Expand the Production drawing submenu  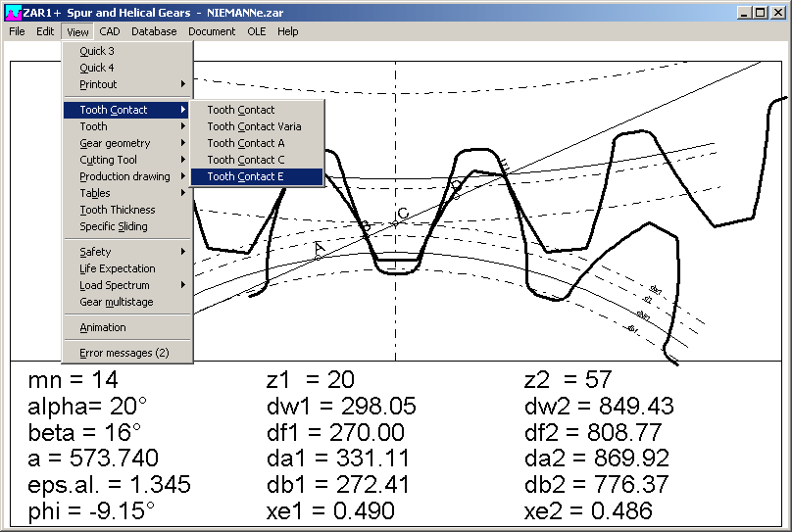pyautogui.click(x=126, y=176)
